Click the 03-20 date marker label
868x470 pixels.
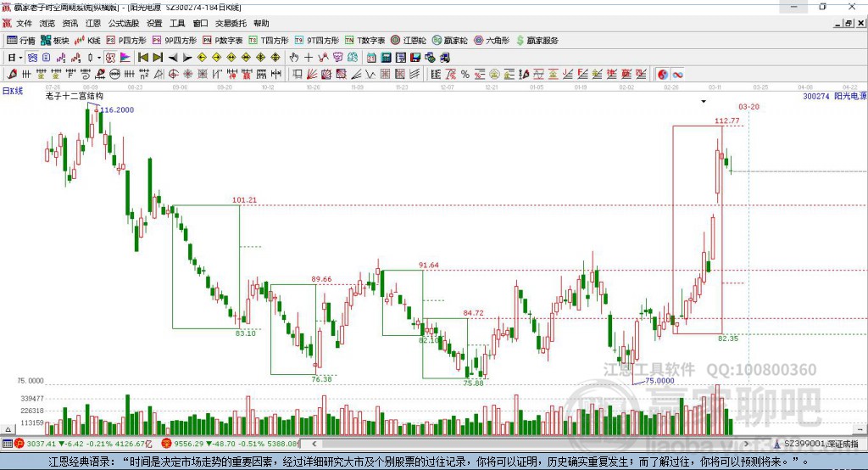coord(749,106)
